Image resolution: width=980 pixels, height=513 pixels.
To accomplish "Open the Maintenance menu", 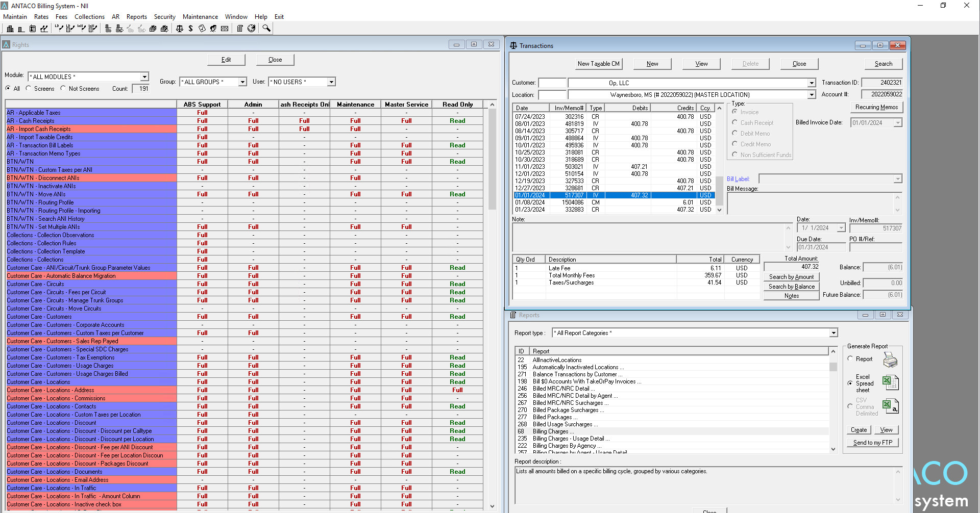I will tap(200, 17).
